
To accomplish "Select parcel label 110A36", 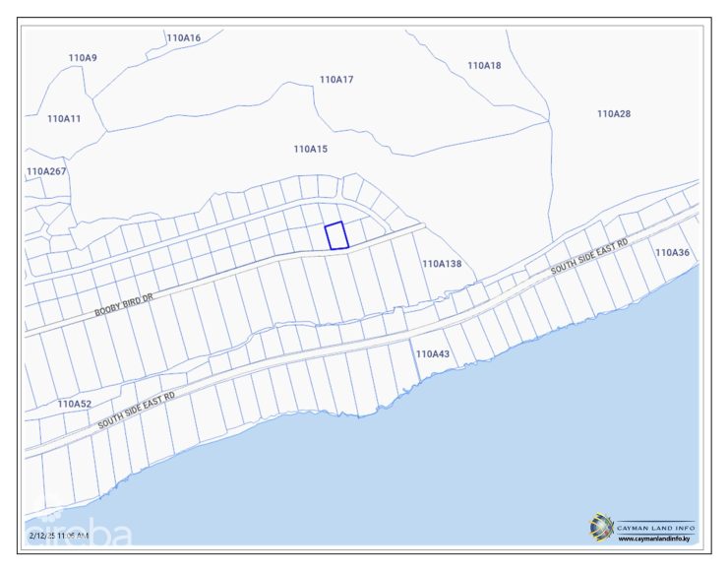I will click(x=672, y=253).
